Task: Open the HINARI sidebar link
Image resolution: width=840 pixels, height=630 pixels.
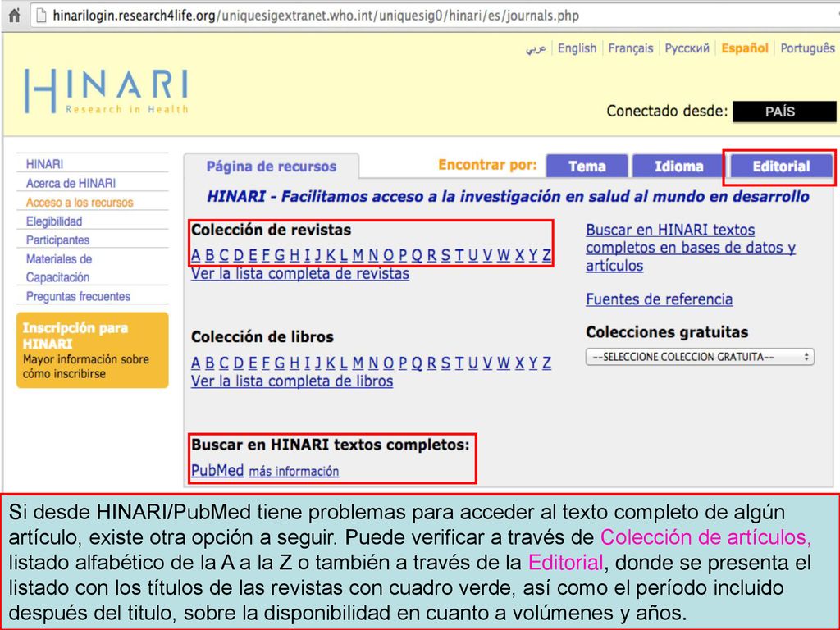Action: 44,164
